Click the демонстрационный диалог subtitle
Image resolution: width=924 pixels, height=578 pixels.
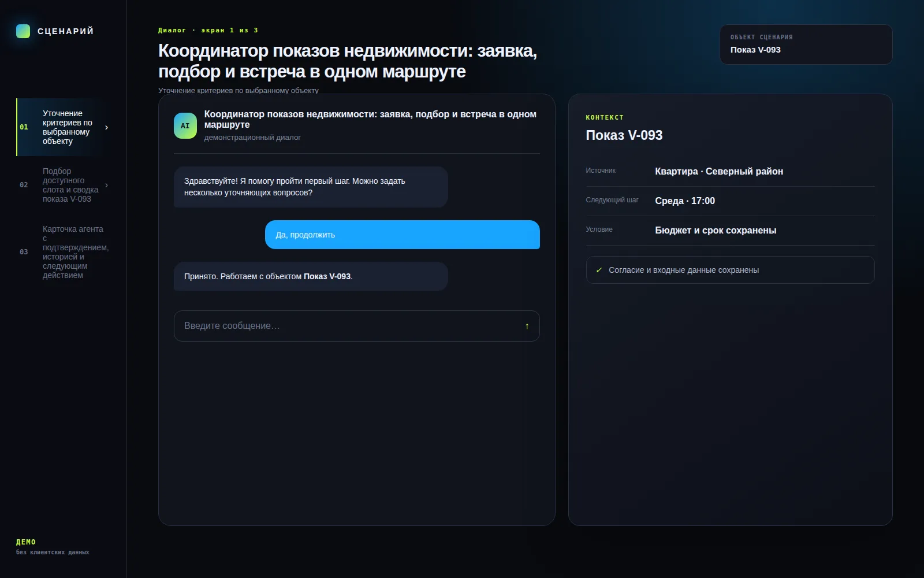coord(252,138)
